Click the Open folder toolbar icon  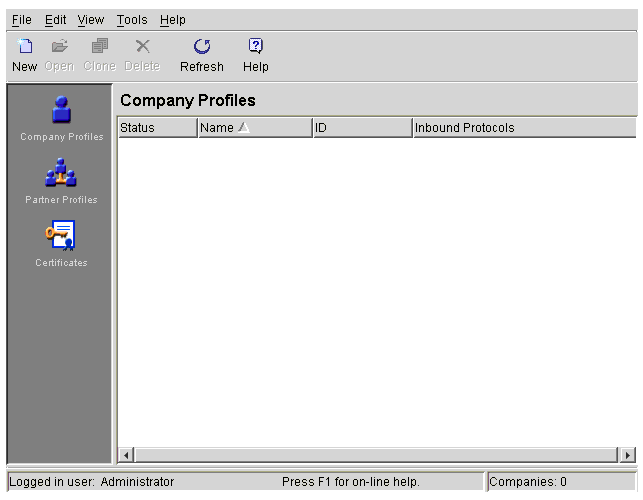click(x=60, y=46)
